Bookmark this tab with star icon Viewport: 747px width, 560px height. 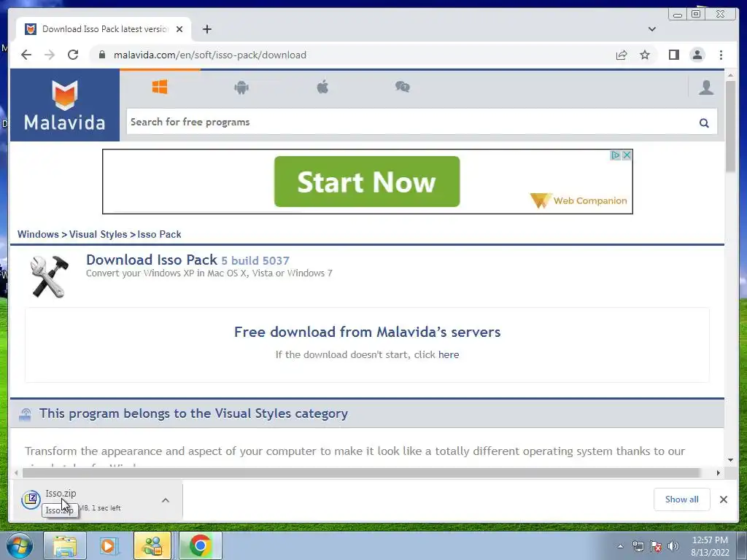pyautogui.click(x=645, y=55)
